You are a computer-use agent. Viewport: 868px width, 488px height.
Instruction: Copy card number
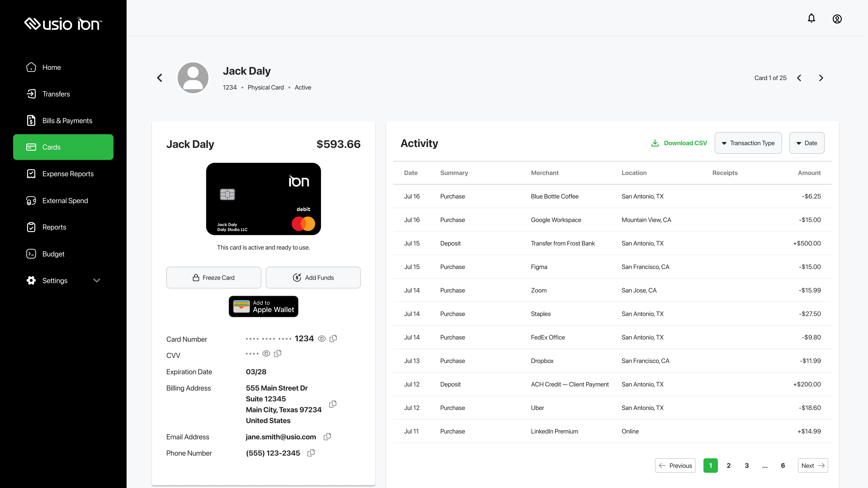pos(333,338)
